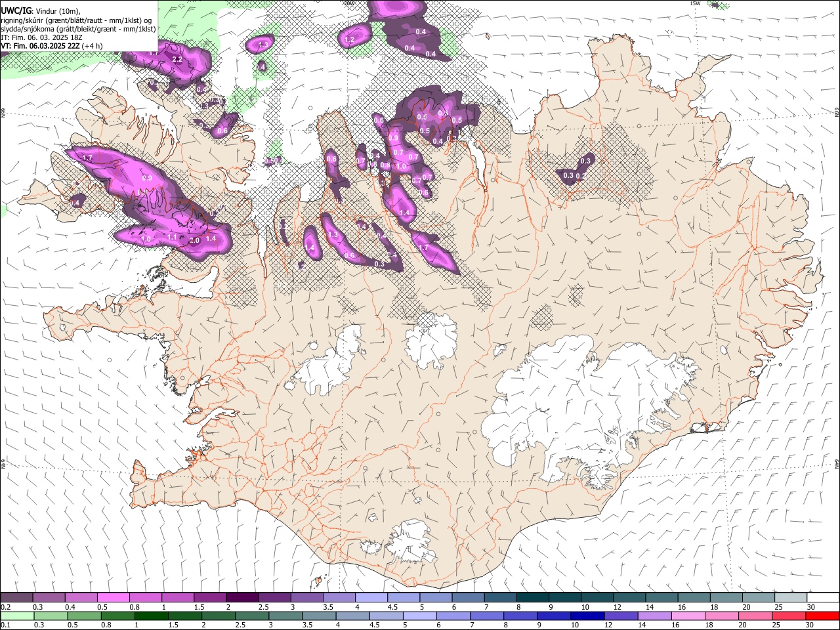Click the pale grey 25 snow legend swatch
The width and height of the screenshot is (840, 630).
pos(791,597)
